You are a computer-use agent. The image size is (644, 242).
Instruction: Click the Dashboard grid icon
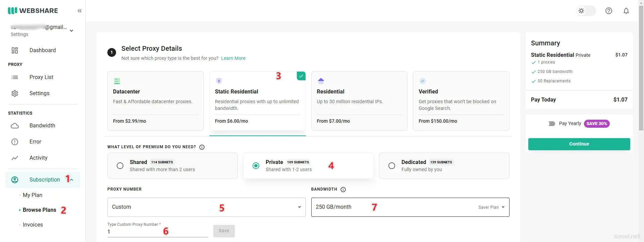pos(15,50)
